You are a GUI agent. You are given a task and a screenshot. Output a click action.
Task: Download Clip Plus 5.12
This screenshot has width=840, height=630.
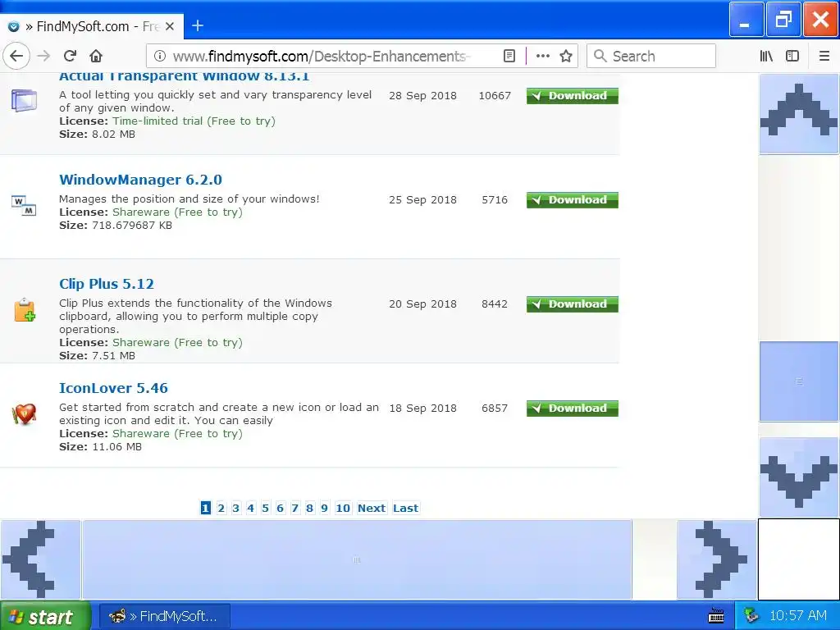coord(572,304)
